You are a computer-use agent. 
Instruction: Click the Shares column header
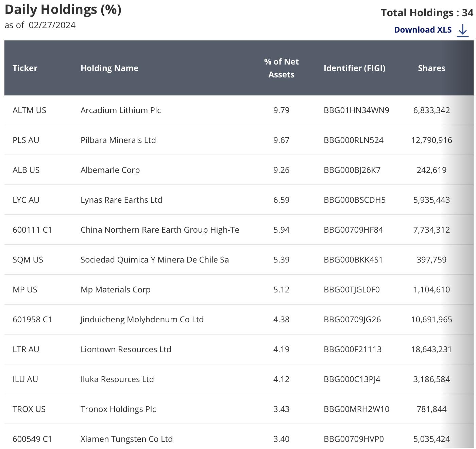[431, 68]
